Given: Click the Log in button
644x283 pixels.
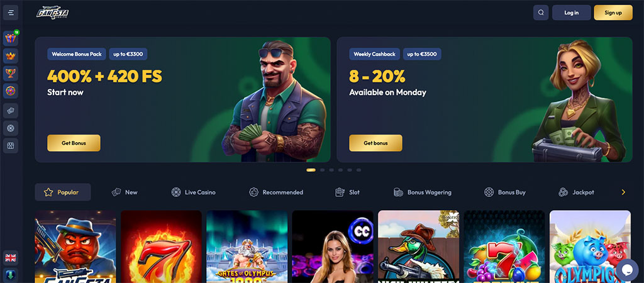Looking at the screenshot, I should point(571,13).
